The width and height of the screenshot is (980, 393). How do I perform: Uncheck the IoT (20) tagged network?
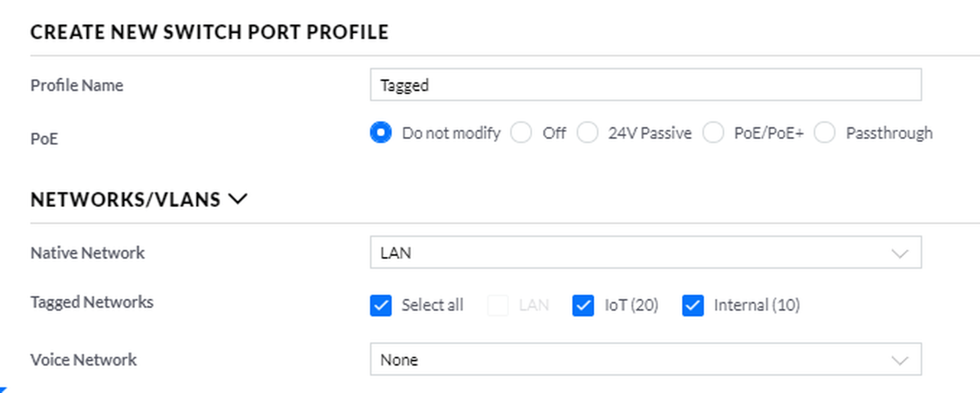coord(583,305)
